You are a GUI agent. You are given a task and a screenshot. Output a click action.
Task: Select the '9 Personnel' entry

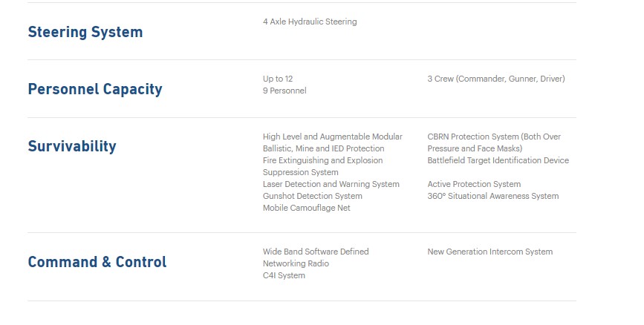[x=284, y=91]
